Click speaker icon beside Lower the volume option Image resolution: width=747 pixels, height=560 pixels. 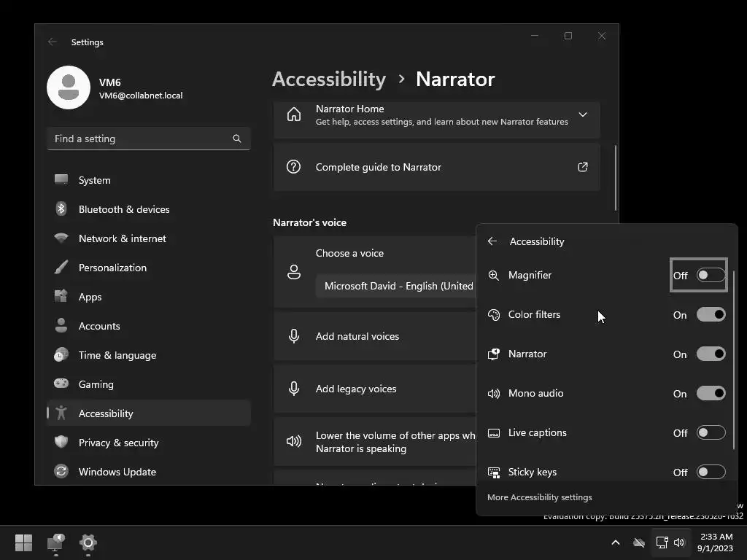tap(294, 441)
